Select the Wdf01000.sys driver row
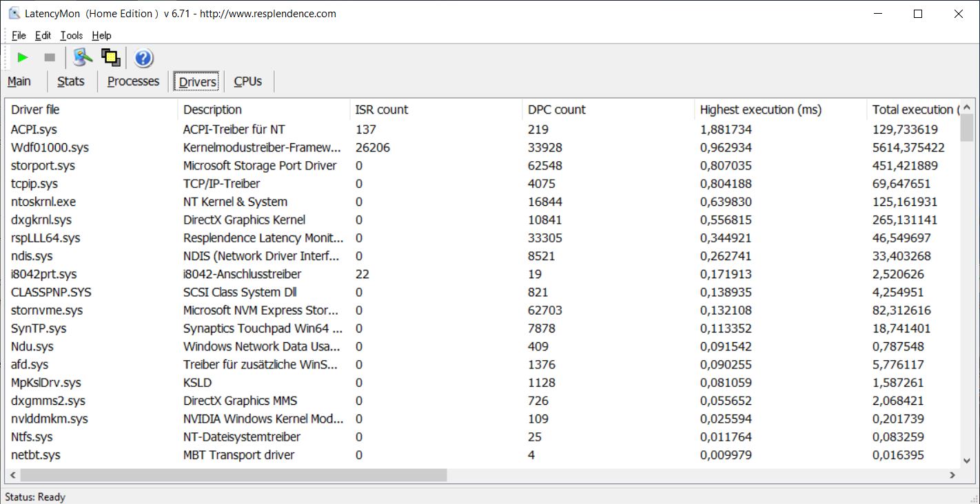 pyautogui.click(x=482, y=147)
